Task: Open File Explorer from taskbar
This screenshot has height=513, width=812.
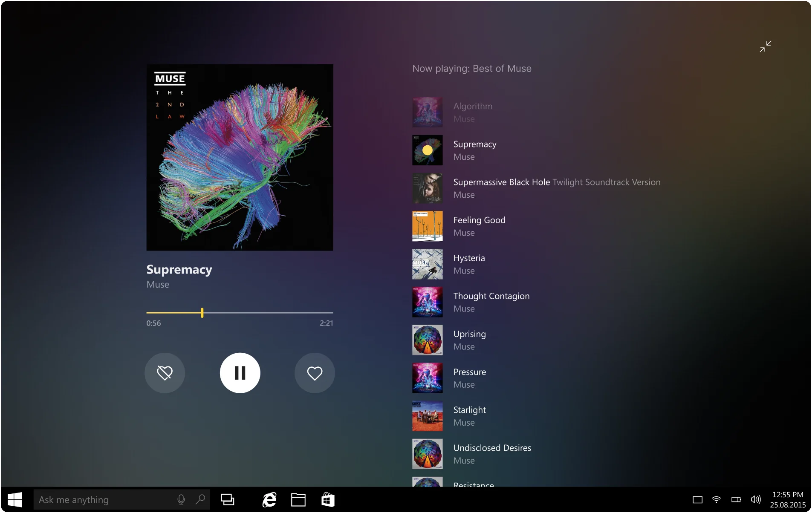Action: (x=298, y=499)
